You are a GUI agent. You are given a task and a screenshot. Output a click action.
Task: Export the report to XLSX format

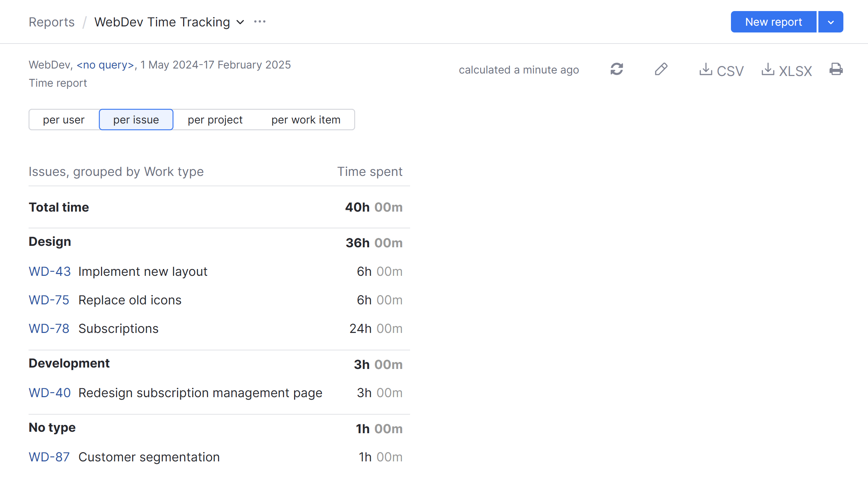click(x=787, y=70)
